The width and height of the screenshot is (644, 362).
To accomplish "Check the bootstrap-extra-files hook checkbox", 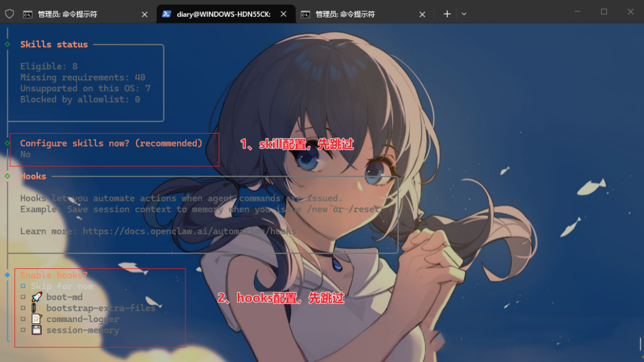I will point(23,308).
